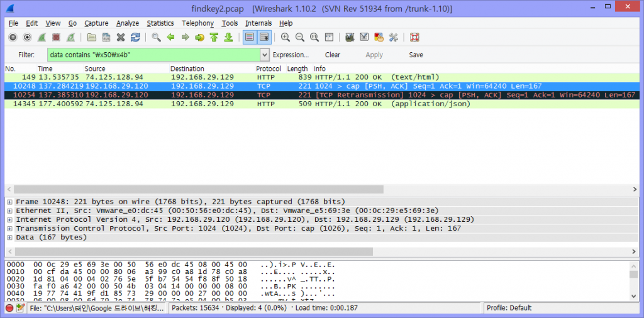Go to packet number icon
This screenshot has height=318, width=644.
(199, 37)
